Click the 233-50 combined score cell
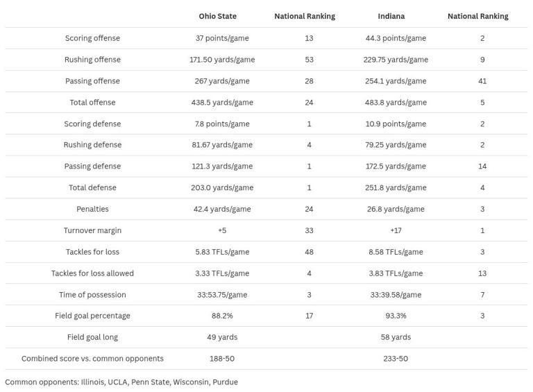533x392 pixels. 396,359
